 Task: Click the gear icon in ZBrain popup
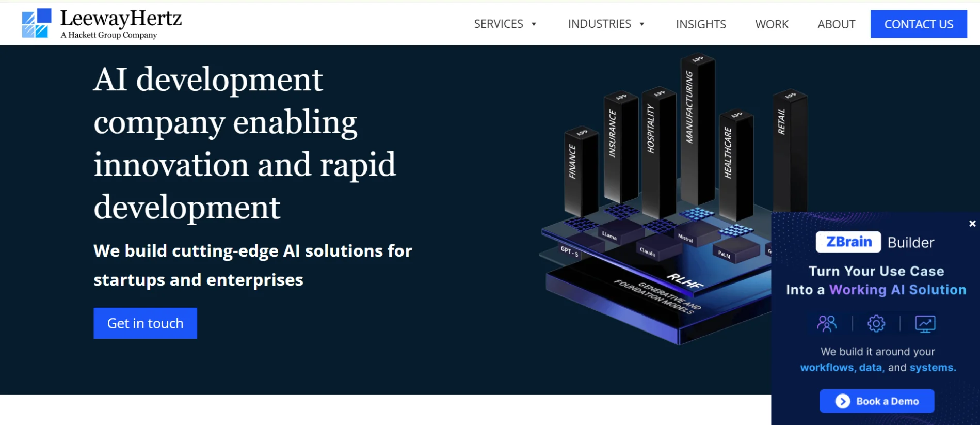click(876, 324)
